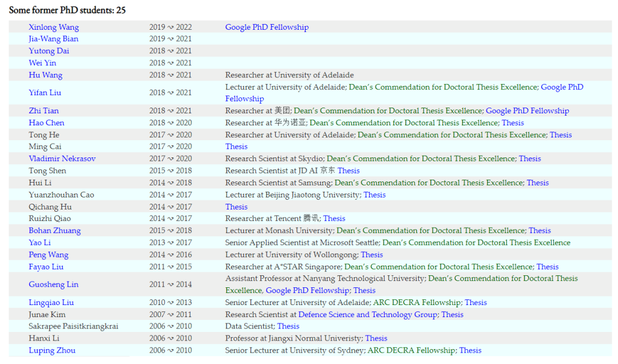Open Thesis link in Peng Wang row

pyautogui.click(x=372, y=255)
